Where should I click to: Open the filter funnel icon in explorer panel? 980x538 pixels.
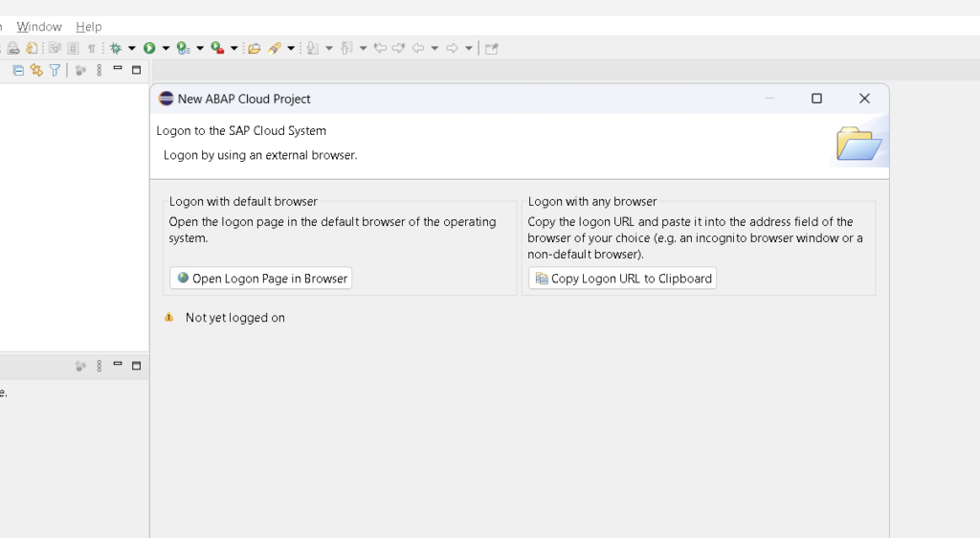point(55,70)
